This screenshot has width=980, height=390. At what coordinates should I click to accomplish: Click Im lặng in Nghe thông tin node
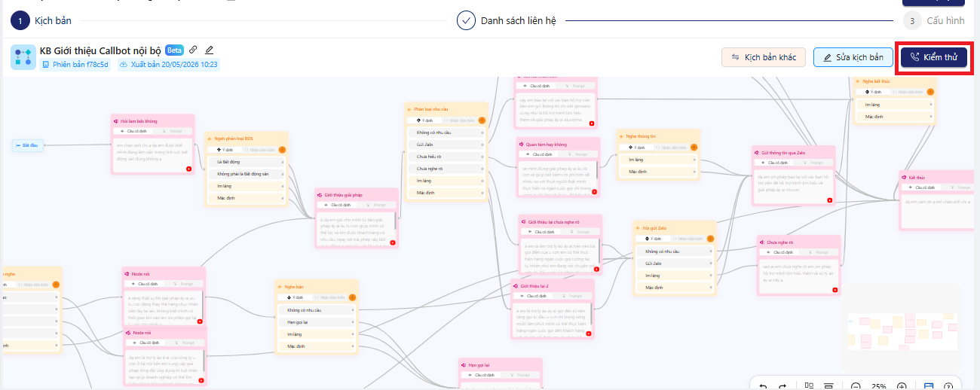(658, 160)
